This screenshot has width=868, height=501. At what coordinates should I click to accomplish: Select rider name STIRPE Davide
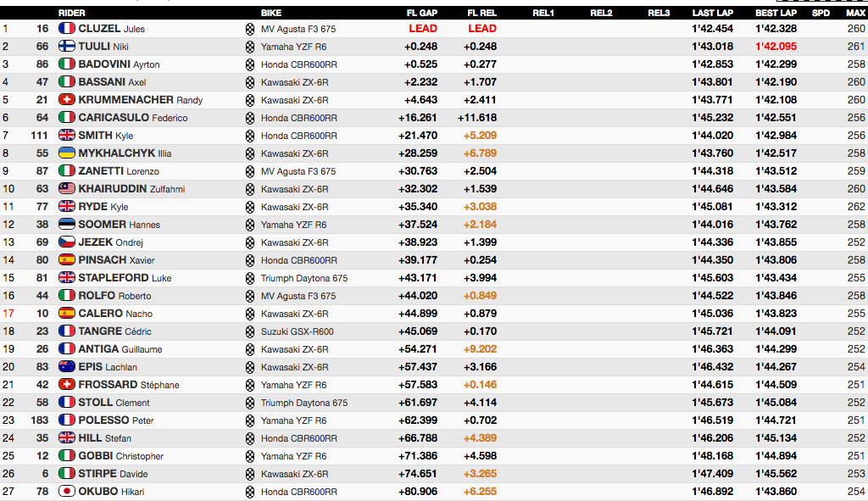(x=113, y=473)
